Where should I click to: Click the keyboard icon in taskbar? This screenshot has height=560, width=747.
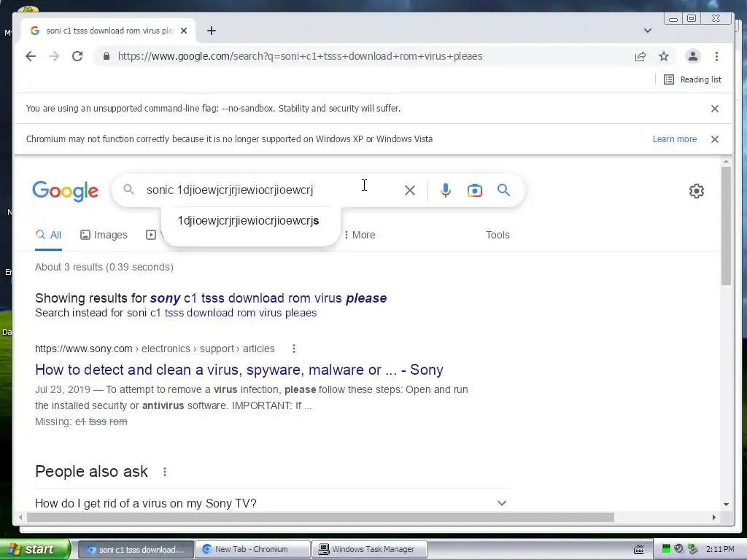pyautogui.click(x=639, y=550)
